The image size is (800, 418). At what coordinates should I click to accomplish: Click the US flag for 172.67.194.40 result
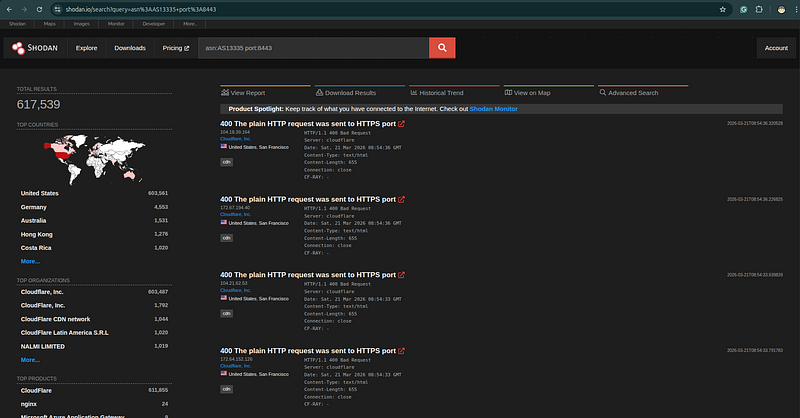(x=223, y=223)
